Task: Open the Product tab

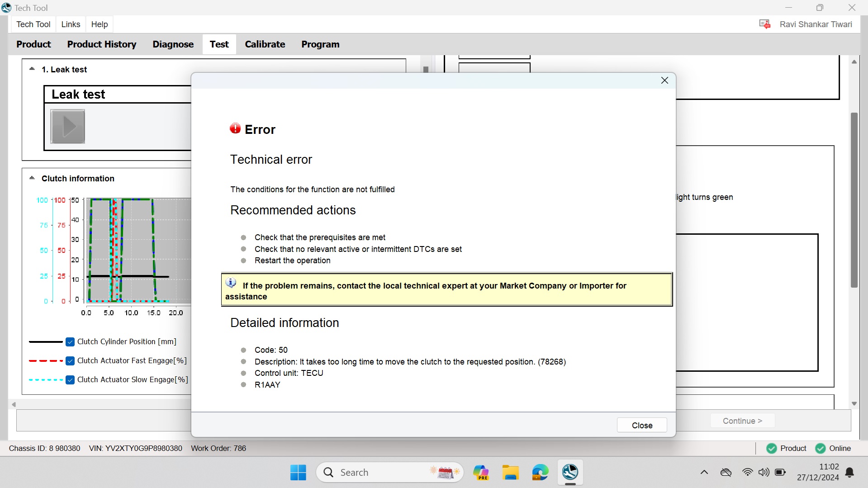Action: coord(33,44)
